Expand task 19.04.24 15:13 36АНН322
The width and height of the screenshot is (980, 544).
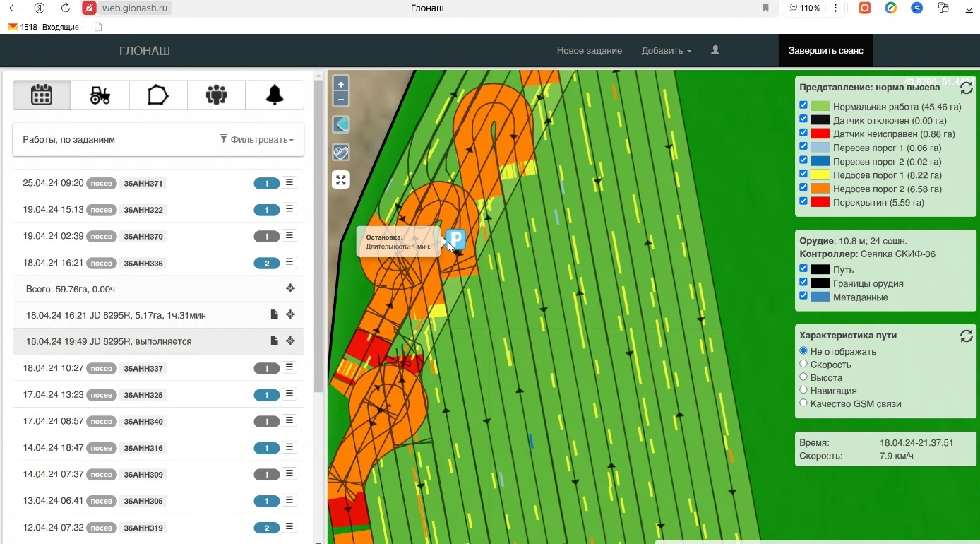pyautogui.click(x=158, y=209)
